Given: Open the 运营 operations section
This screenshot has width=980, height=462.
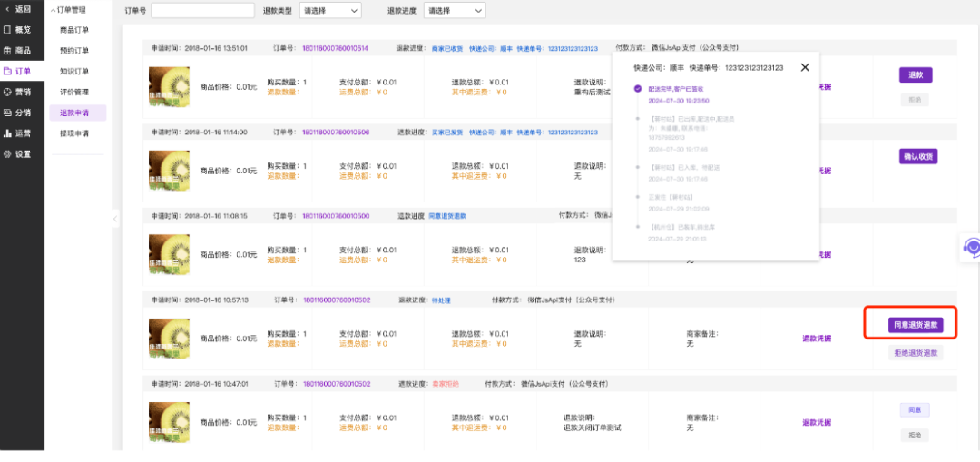Looking at the screenshot, I should pyautogui.click(x=18, y=133).
